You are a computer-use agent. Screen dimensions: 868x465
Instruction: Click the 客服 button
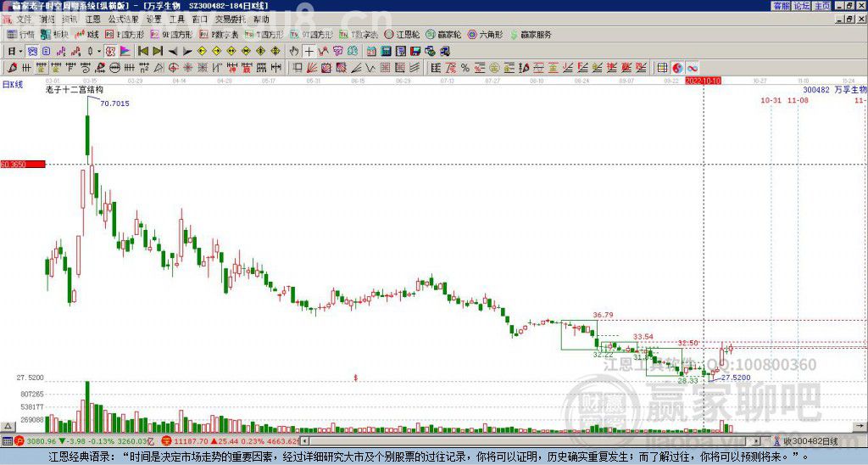tap(782, 6)
